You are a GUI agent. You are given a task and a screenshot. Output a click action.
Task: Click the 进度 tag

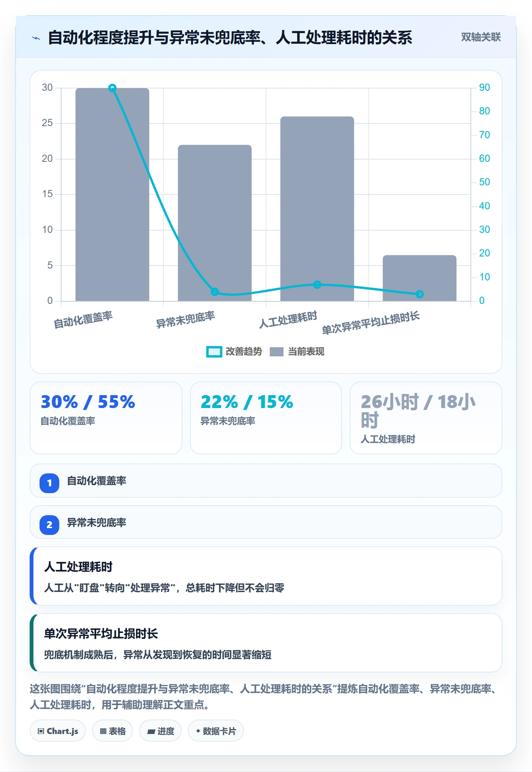[160, 731]
